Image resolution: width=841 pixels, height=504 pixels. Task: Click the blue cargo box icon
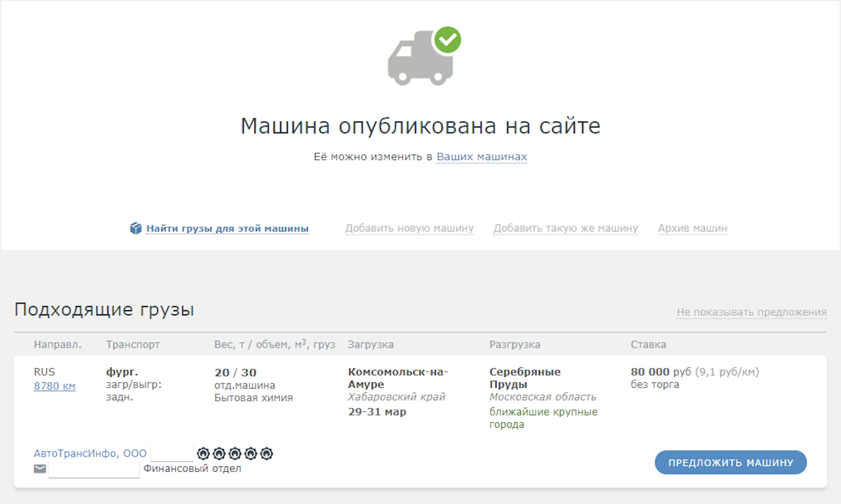(135, 228)
